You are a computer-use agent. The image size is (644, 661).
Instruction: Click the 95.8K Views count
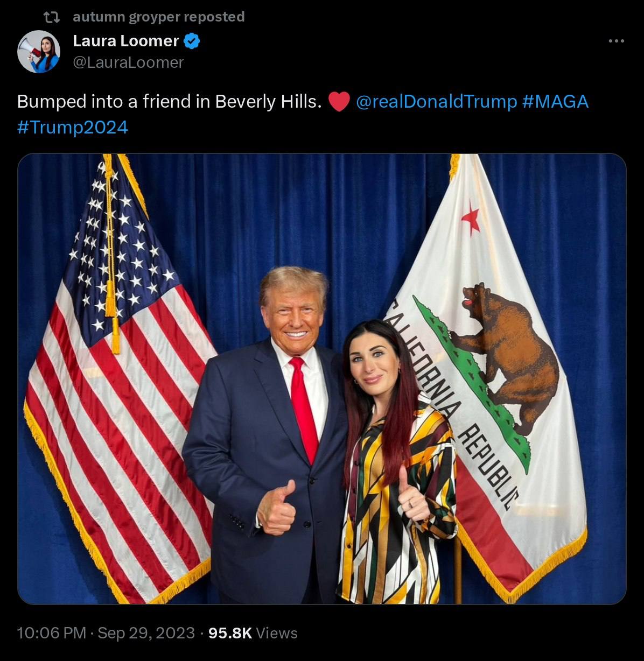click(x=253, y=633)
